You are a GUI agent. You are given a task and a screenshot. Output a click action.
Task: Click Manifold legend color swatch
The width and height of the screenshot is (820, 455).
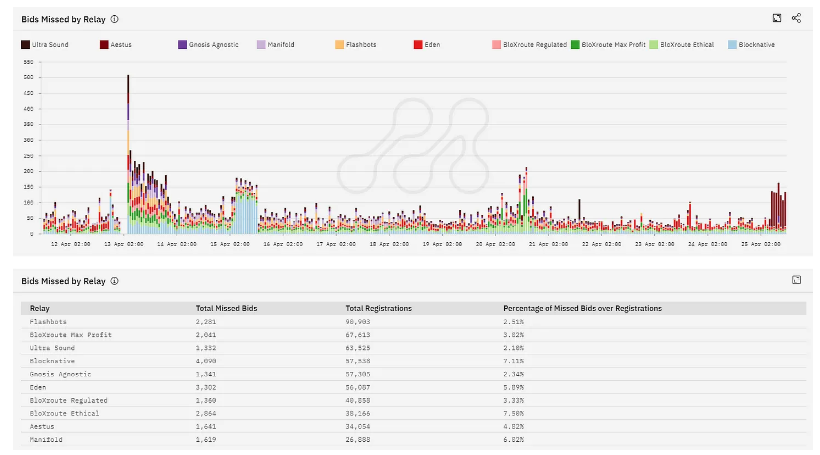(261, 44)
